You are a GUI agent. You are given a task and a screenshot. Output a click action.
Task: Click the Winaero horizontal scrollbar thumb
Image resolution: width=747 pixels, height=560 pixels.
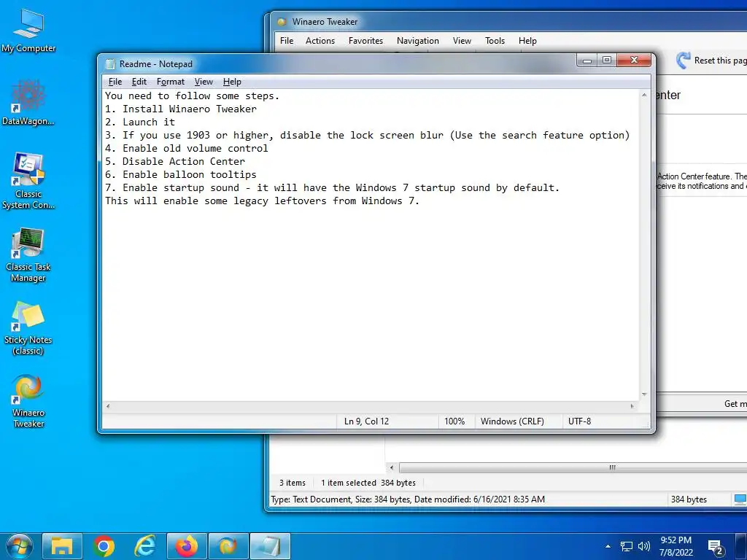coord(573,467)
